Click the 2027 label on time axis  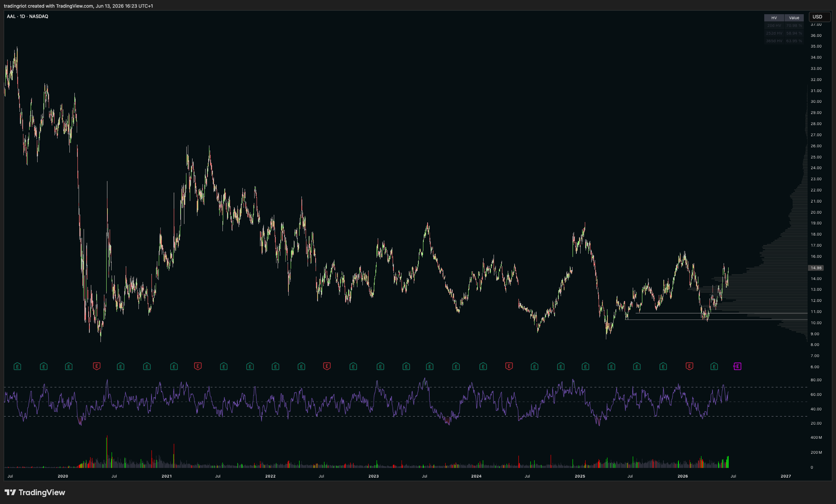(x=786, y=476)
